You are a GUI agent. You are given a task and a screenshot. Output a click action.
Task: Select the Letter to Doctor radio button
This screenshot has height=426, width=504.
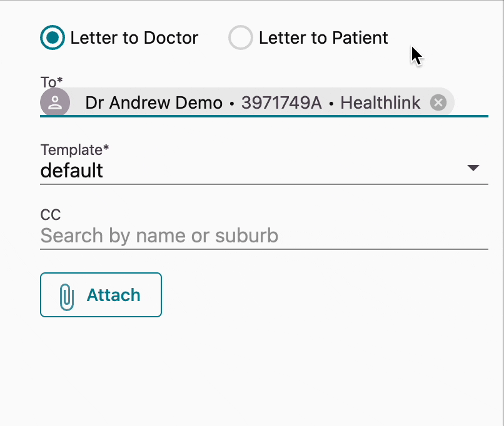pos(53,38)
